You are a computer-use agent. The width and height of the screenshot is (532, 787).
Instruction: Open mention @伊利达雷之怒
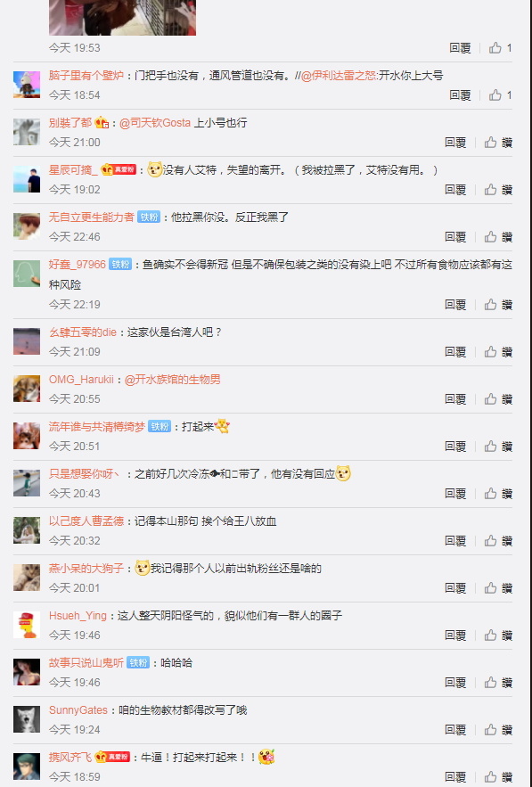(x=339, y=76)
